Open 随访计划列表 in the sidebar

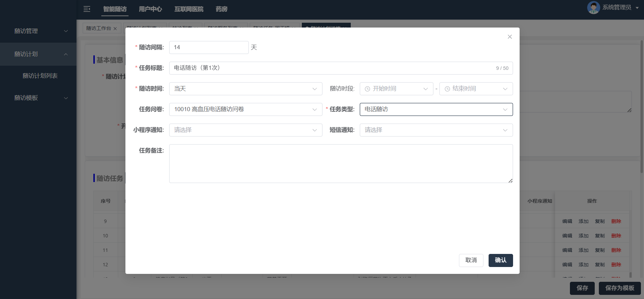40,76
